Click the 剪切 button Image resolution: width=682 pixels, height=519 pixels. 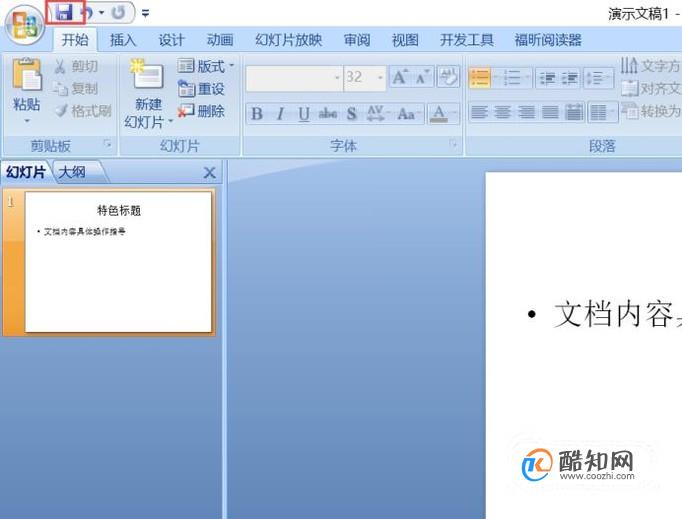coord(77,66)
